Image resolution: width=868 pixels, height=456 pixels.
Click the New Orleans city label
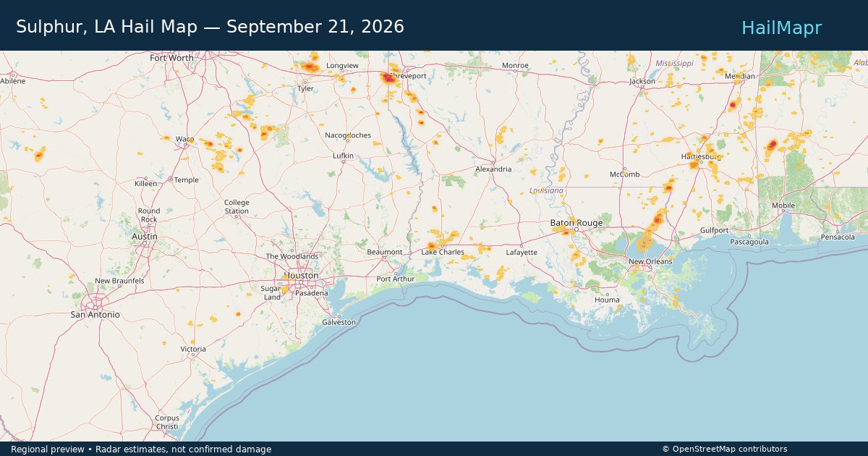pos(650,261)
